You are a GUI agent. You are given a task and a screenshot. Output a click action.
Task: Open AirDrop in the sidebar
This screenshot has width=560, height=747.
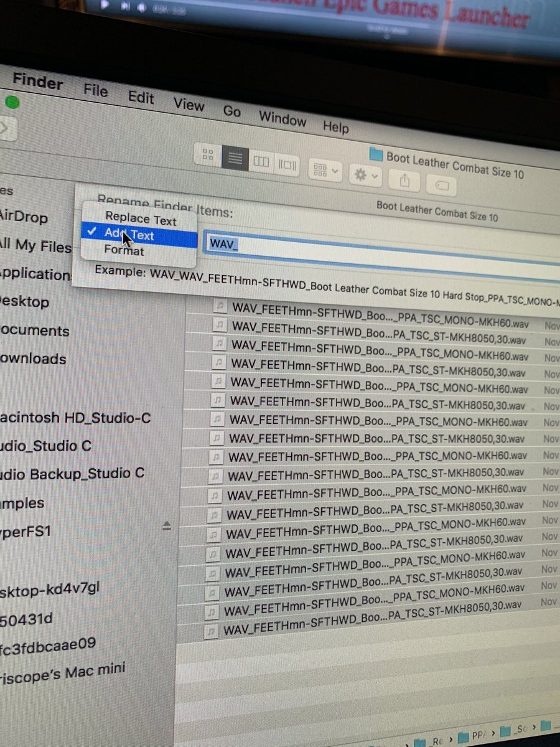click(24, 217)
